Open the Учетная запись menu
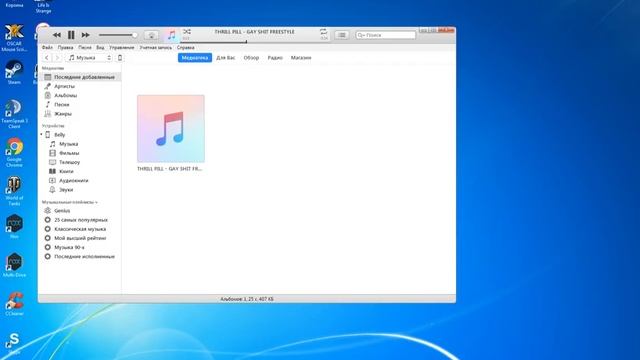The height and width of the screenshot is (360, 640). (x=156, y=48)
